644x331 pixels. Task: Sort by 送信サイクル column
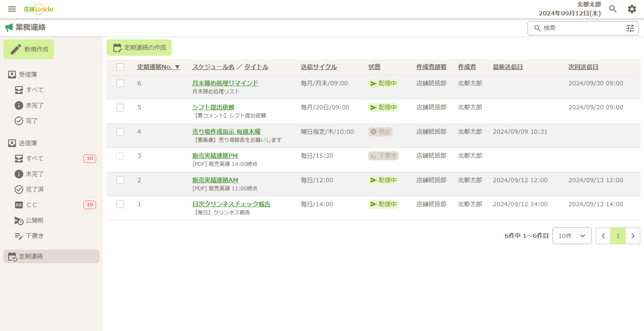[x=319, y=67]
